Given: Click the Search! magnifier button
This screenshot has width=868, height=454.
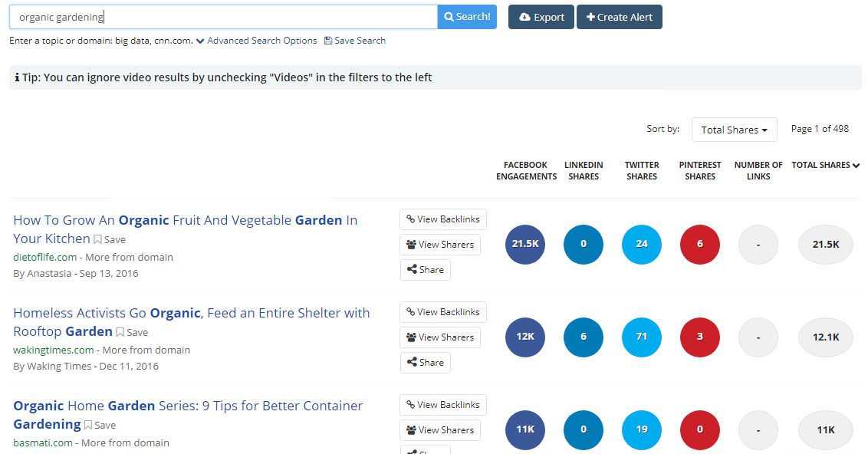Looking at the screenshot, I should click(467, 17).
